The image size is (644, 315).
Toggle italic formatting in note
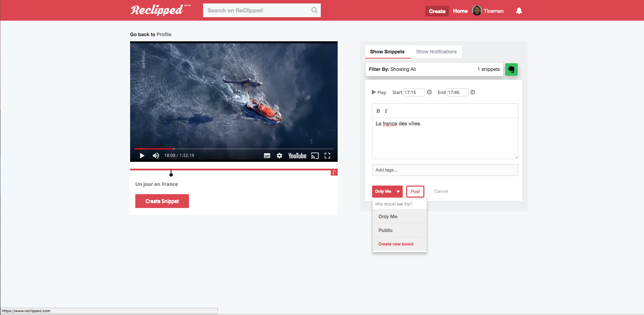click(x=386, y=111)
